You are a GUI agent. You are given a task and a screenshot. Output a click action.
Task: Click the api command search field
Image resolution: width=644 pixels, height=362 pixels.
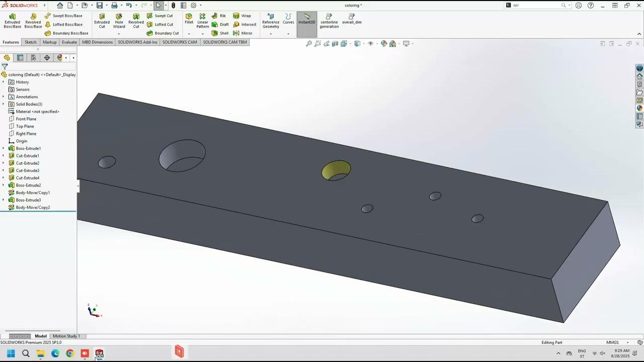click(x=536, y=6)
